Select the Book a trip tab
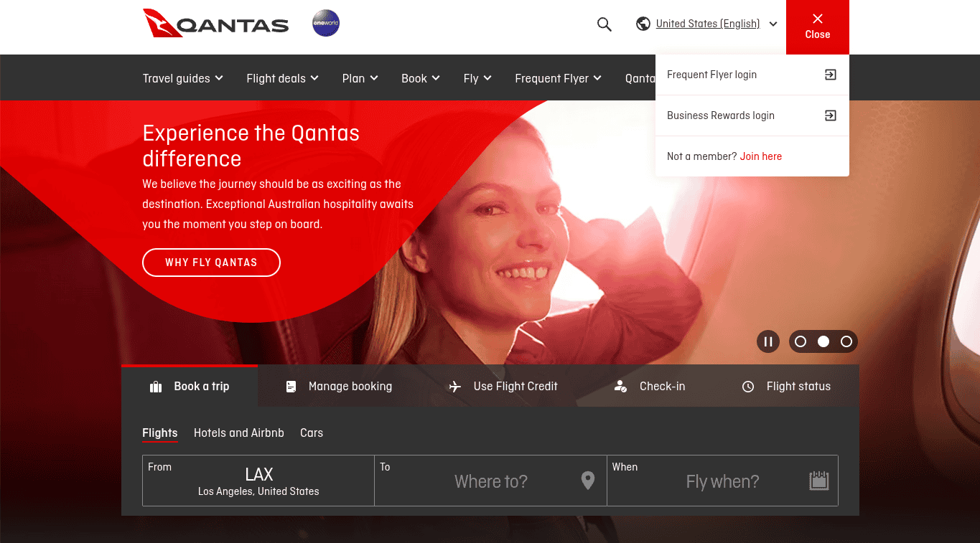Screen dimensions: 980x543 (190, 386)
